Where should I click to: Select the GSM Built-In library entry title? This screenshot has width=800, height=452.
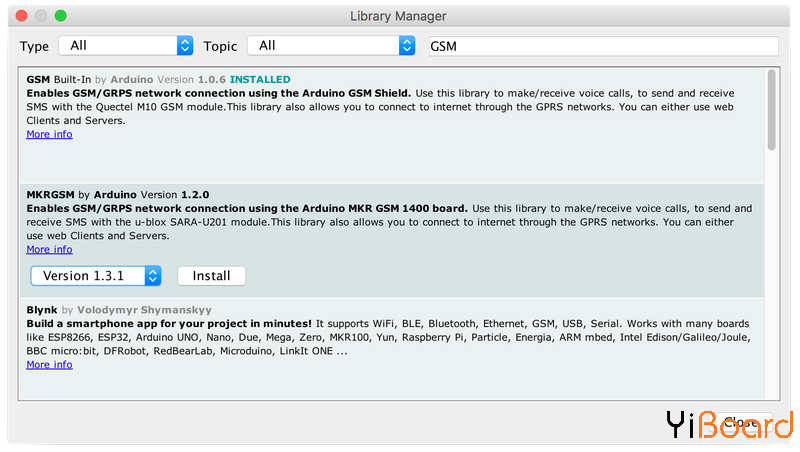pyautogui.click(x=59, y=80)
